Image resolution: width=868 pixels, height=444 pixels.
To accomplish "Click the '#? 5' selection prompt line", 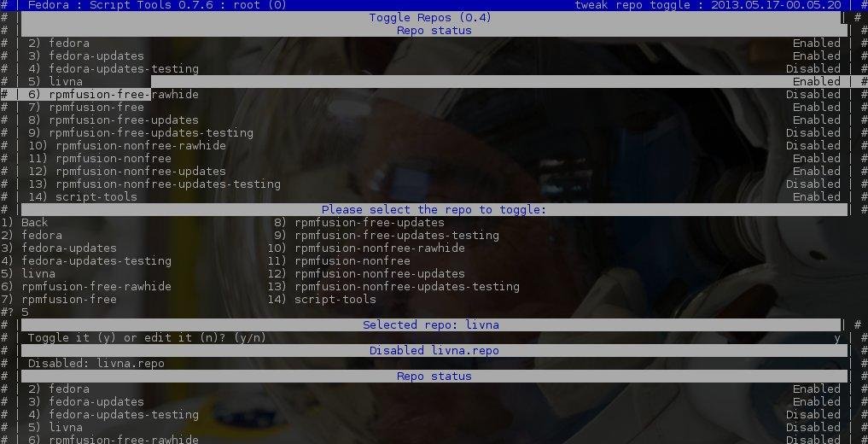I will coord(15,313).
